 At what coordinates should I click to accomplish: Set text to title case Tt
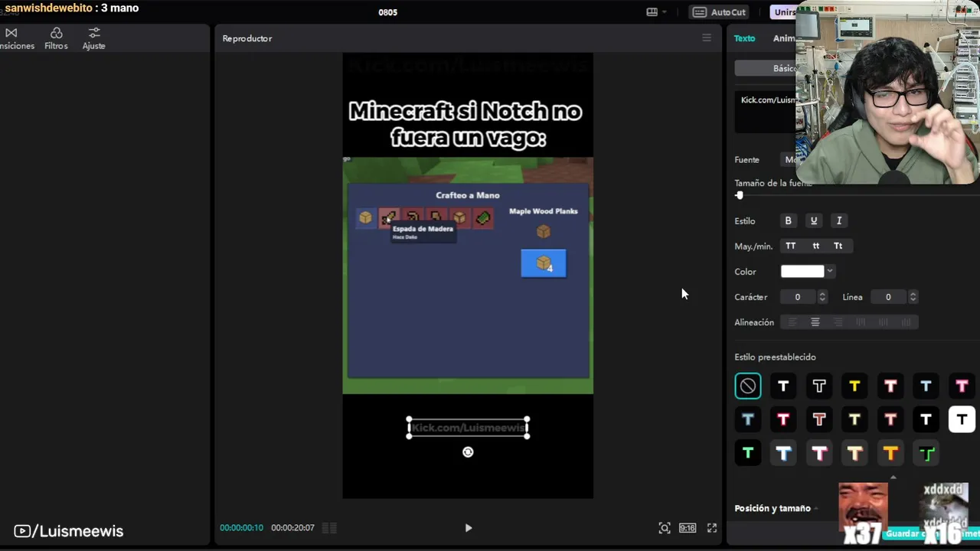click(838, 246)
